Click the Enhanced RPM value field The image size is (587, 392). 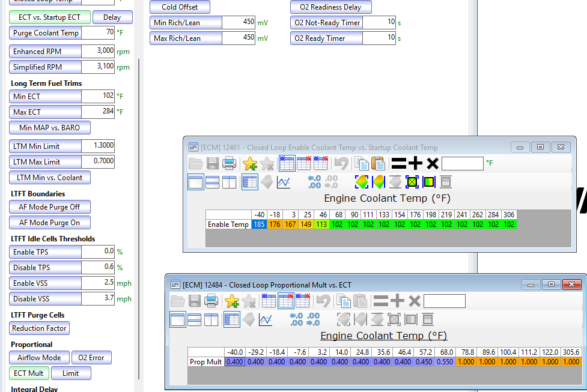98,51
